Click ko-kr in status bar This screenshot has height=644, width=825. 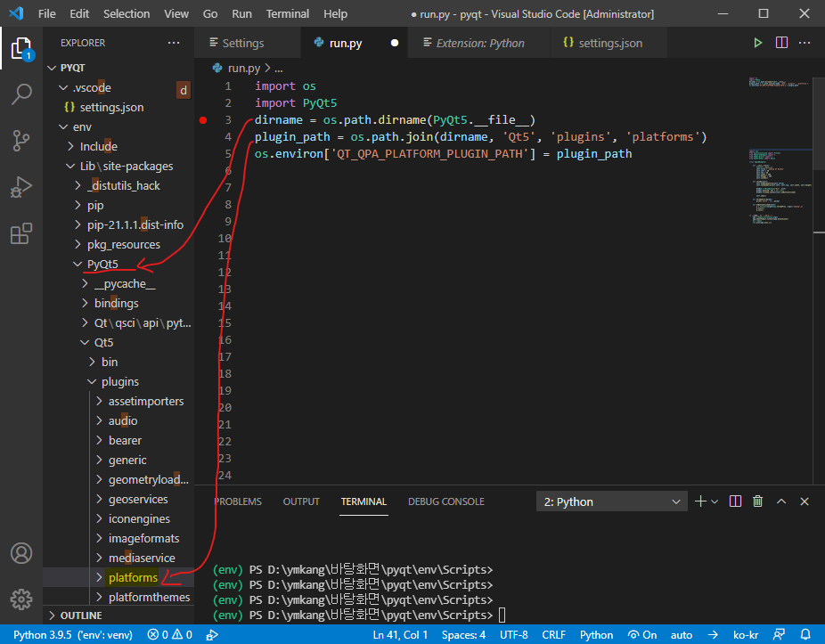[746, 634]
